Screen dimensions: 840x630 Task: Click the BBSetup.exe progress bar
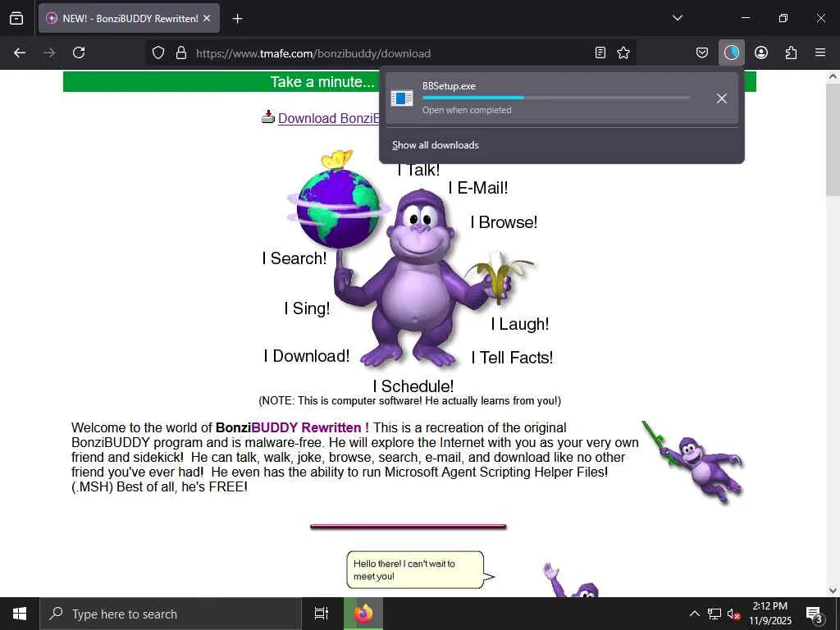[x=556, y=98]
